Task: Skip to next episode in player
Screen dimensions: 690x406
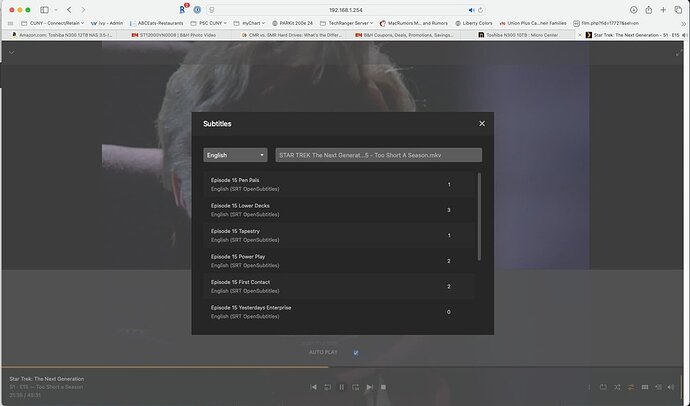Action: (x=370, y=387)
